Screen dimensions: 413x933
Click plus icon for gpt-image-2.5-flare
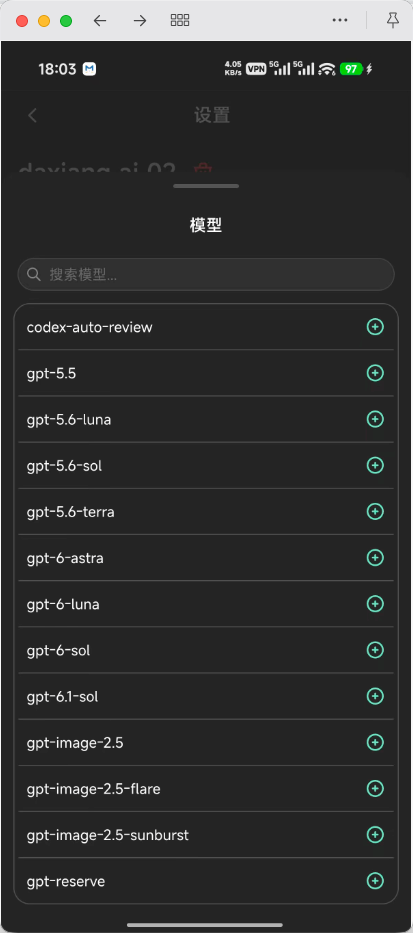pyautogui.click(x=375, y=789)
